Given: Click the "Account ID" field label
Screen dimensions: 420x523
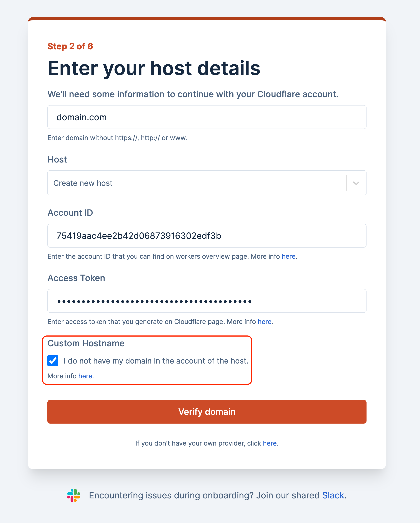Looking at the screenshot, I should click(70, 213).
